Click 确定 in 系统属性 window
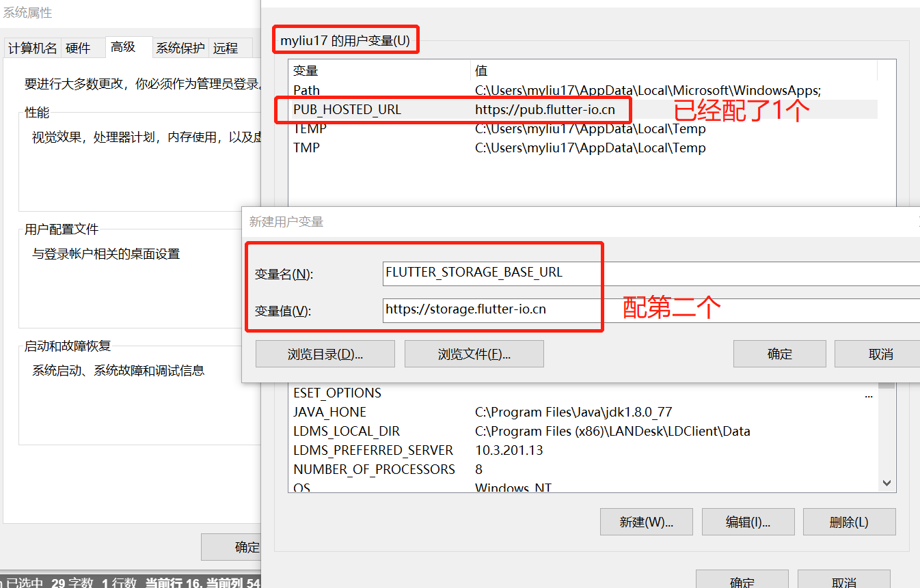920x588 pixels. coord(232,547)
